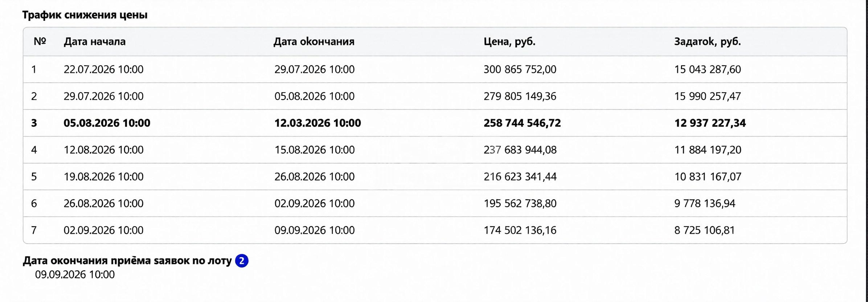Select price cell 279 805 149,36
This screenshot has width=868, height=302.
(520, 96)
